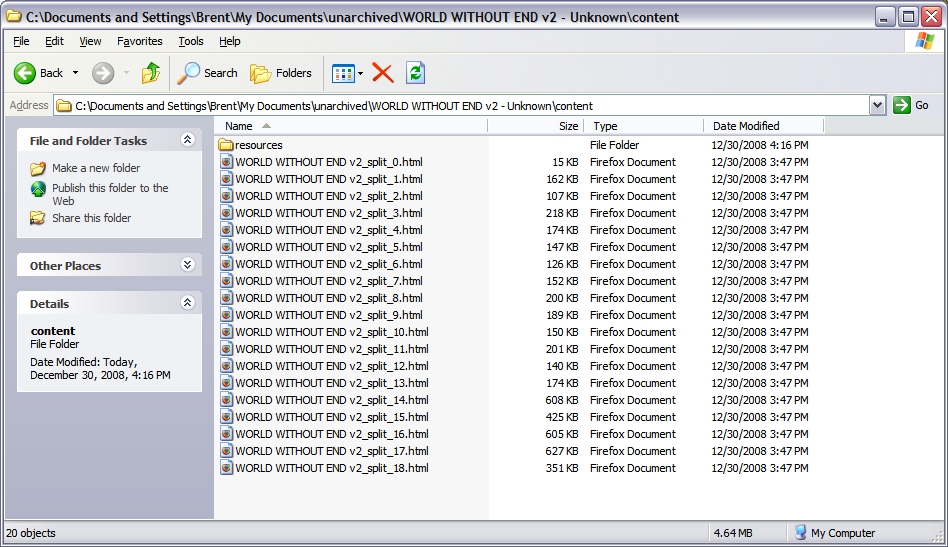This screenshot has width=948, height=547.
Task: Click the 627 KB size cell
Action: (562, 451)
